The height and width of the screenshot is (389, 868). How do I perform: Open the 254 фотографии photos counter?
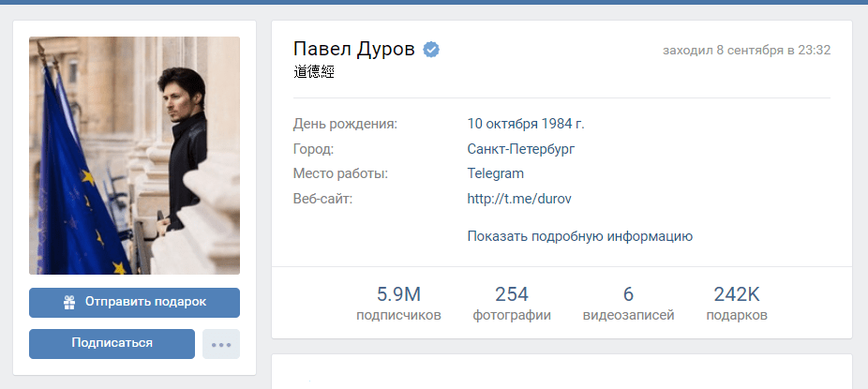512,303
